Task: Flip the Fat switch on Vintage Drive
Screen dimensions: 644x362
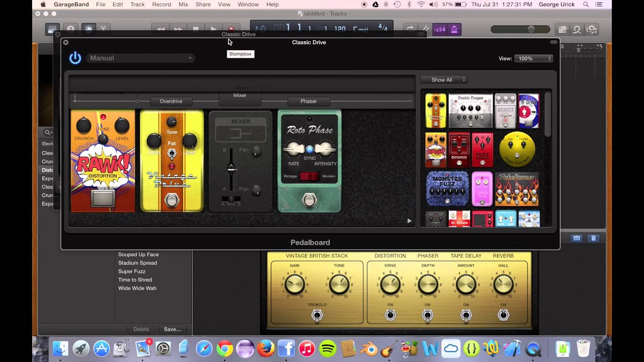Action: (x=172, y=153)
